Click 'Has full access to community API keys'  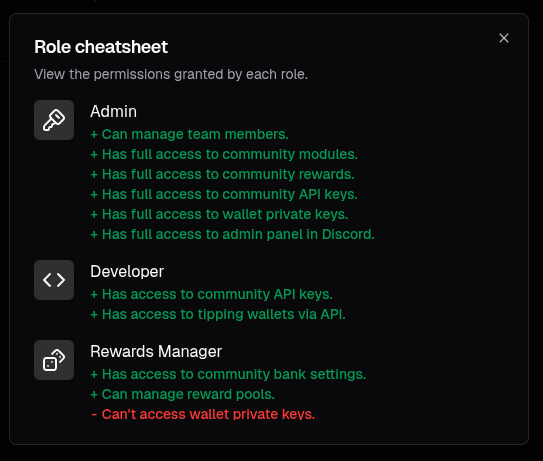tap(224, 194)
